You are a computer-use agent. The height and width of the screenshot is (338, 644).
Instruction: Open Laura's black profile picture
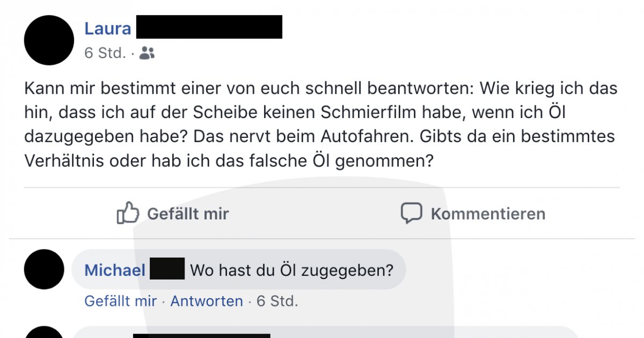(49, 40)
